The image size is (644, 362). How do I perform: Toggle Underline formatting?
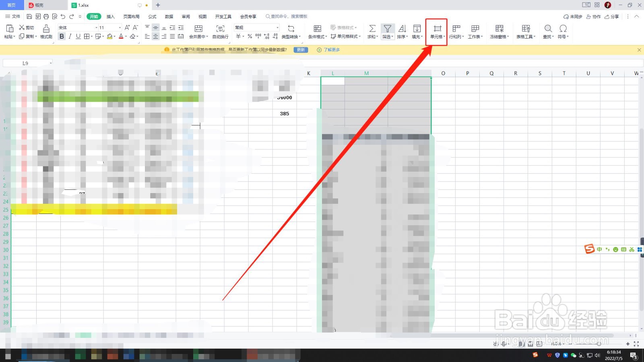[78, 36]
